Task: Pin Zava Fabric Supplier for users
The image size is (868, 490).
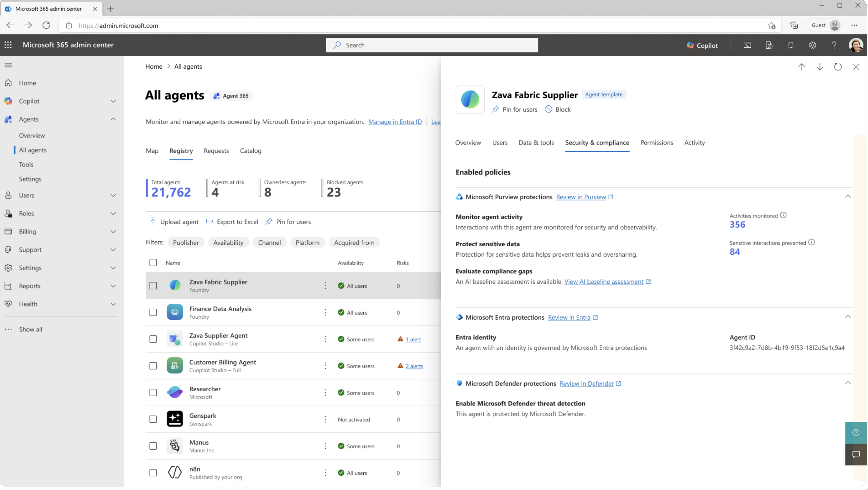Action: 515,109
